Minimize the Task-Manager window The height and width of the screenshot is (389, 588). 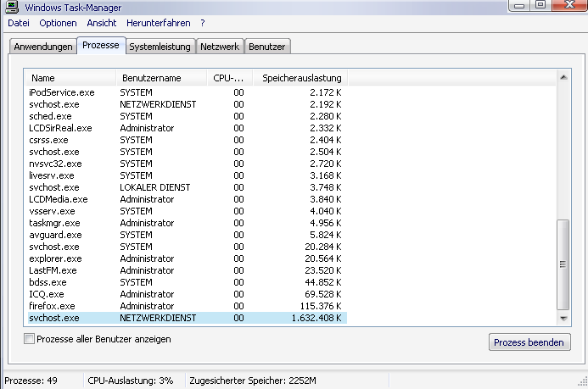(x=519, y=5)
